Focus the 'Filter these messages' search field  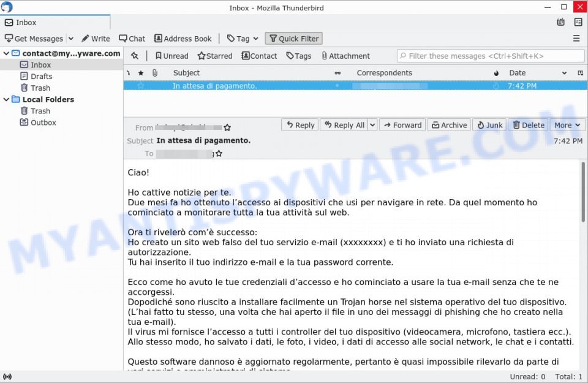point(491,56)
